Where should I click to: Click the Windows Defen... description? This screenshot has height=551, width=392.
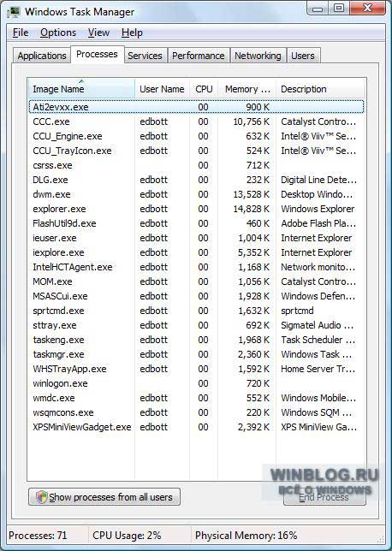[318, 296]
